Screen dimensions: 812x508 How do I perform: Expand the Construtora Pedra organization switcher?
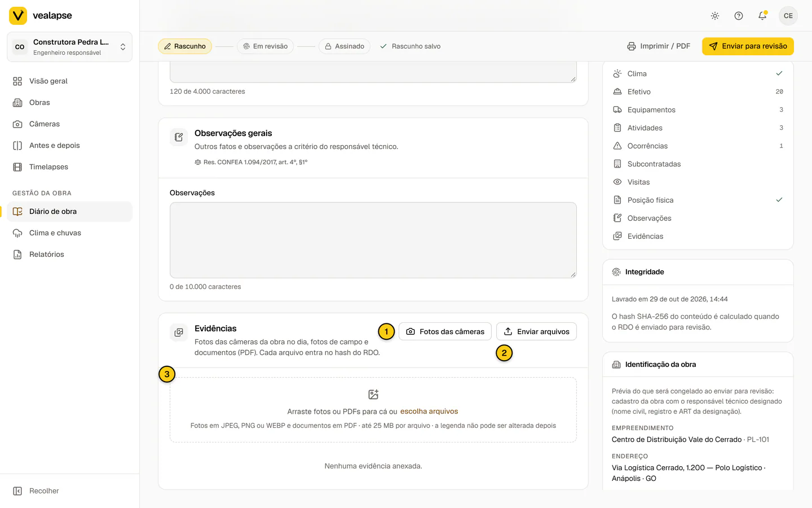tap(69, 47)
